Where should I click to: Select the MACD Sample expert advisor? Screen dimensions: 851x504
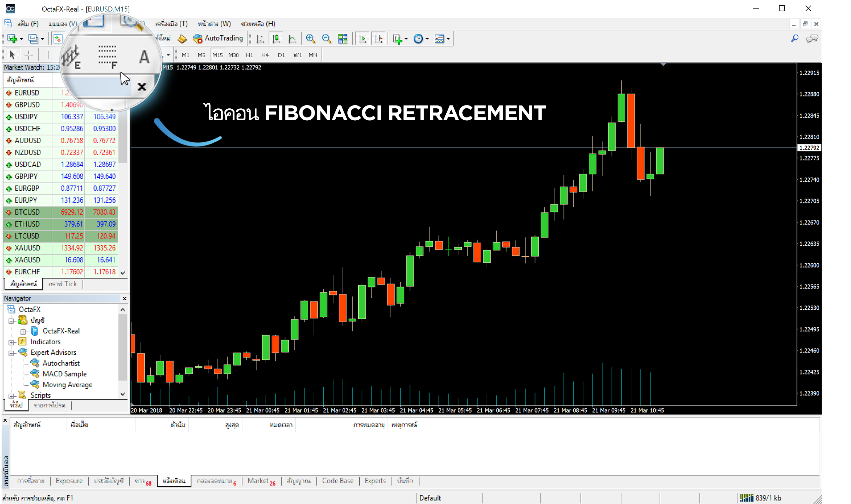click(65, 374)
